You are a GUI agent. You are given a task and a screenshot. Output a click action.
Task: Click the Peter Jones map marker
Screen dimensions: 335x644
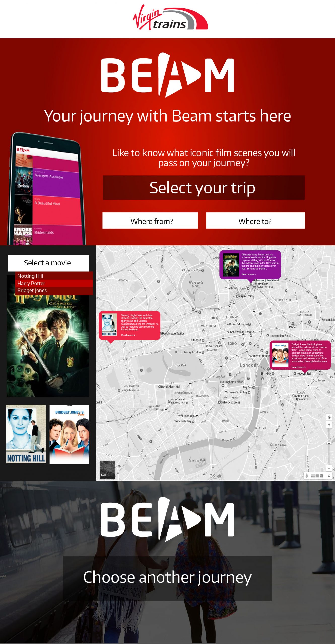193,416
